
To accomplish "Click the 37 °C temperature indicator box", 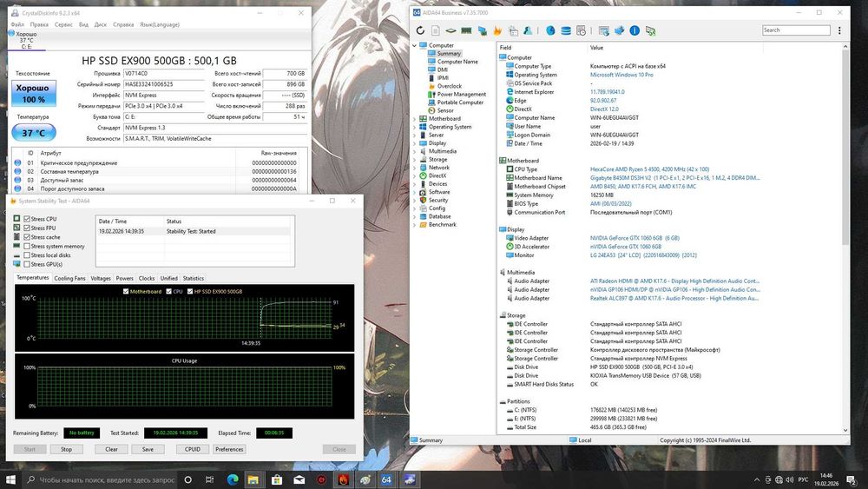I will (34, 133).
